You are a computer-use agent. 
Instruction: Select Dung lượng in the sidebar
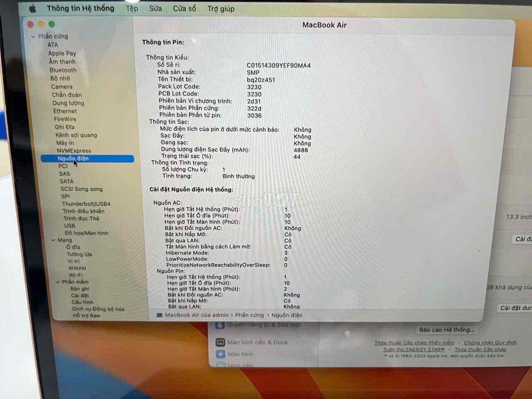tap(68, 103)
